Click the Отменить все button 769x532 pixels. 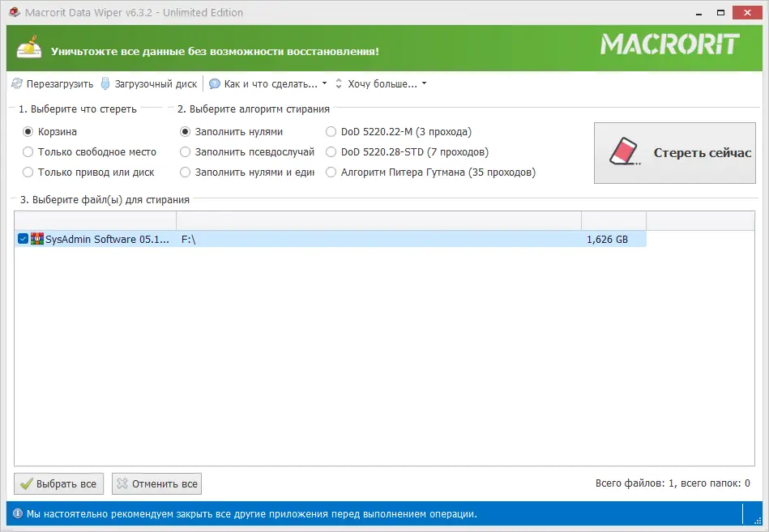click(156, 483)
